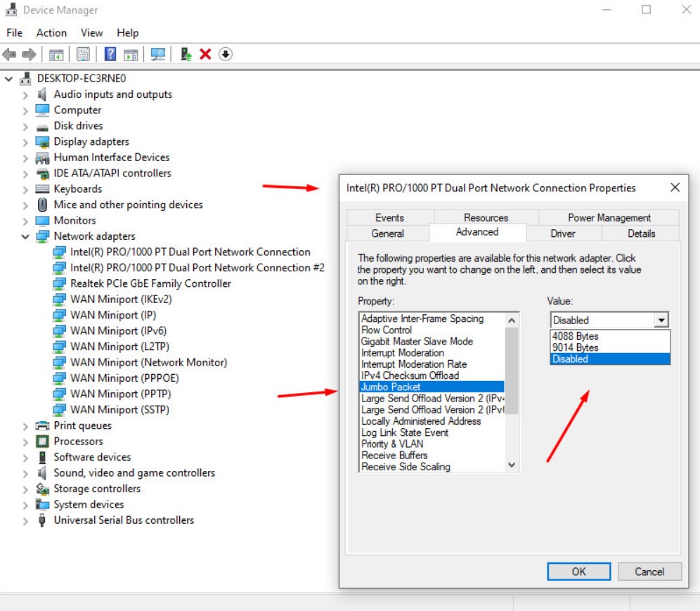This screenshot has height=611, width=700.
Task: Expand the Display adapters category chevron
Action: 25,143
